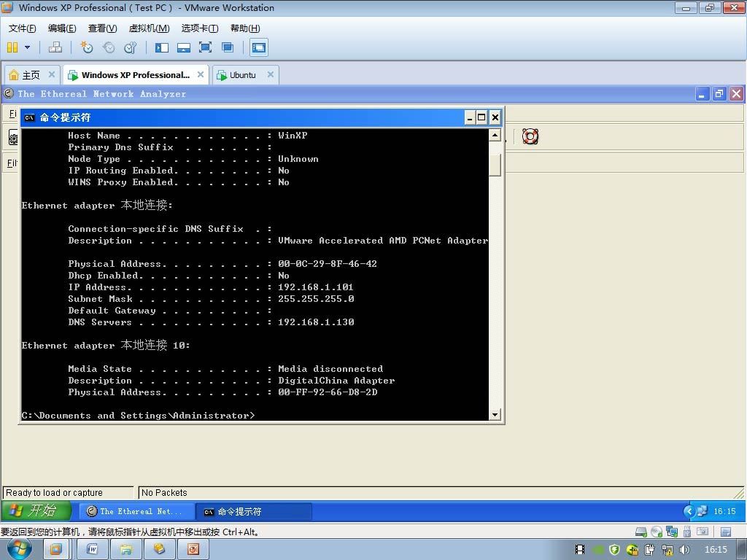Screen dimensions: 747x560
Task: Click the highlighted console view icon
Action: point(259,47)
